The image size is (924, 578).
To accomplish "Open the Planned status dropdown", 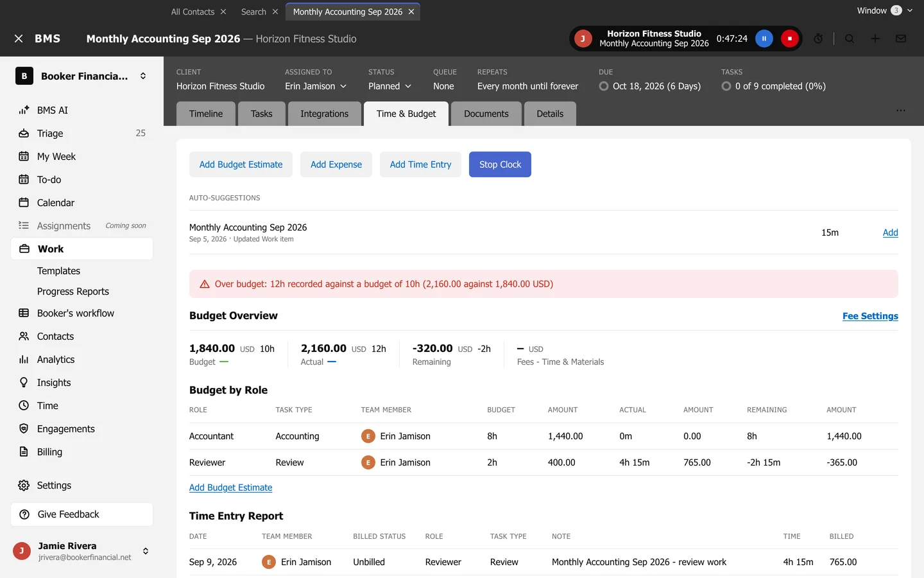I will coord(389,86).
